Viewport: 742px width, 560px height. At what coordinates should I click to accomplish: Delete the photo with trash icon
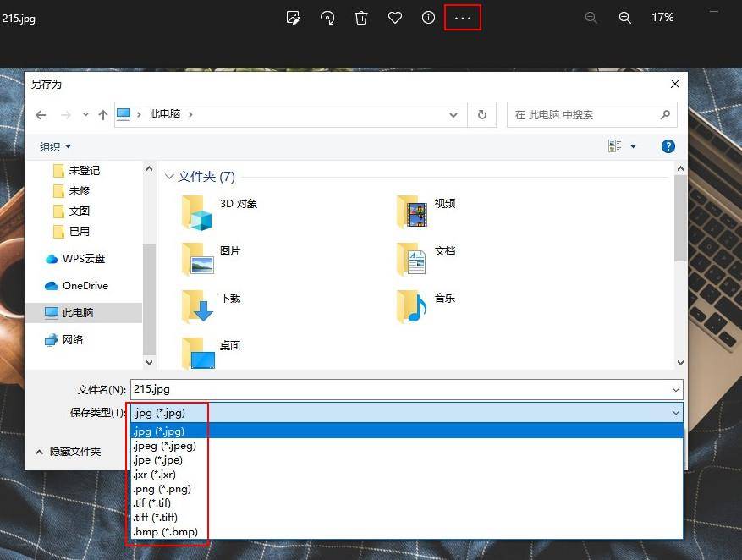(x=361, y=18)
